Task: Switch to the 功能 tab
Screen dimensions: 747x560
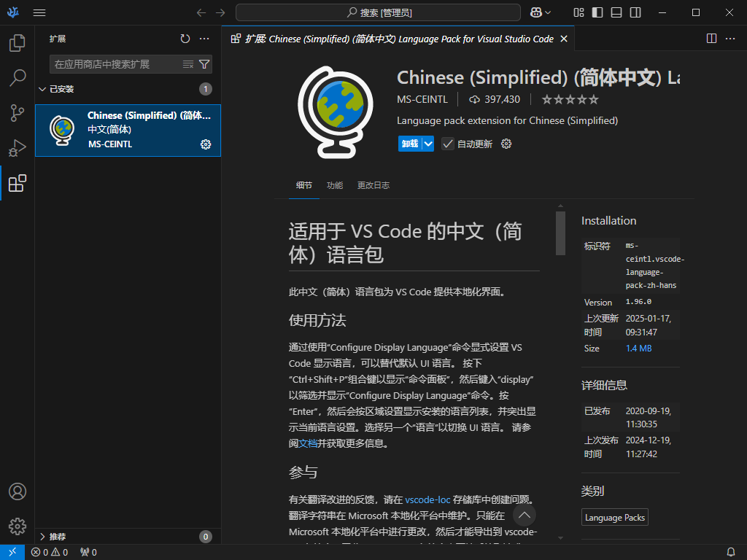Action: 335,185
